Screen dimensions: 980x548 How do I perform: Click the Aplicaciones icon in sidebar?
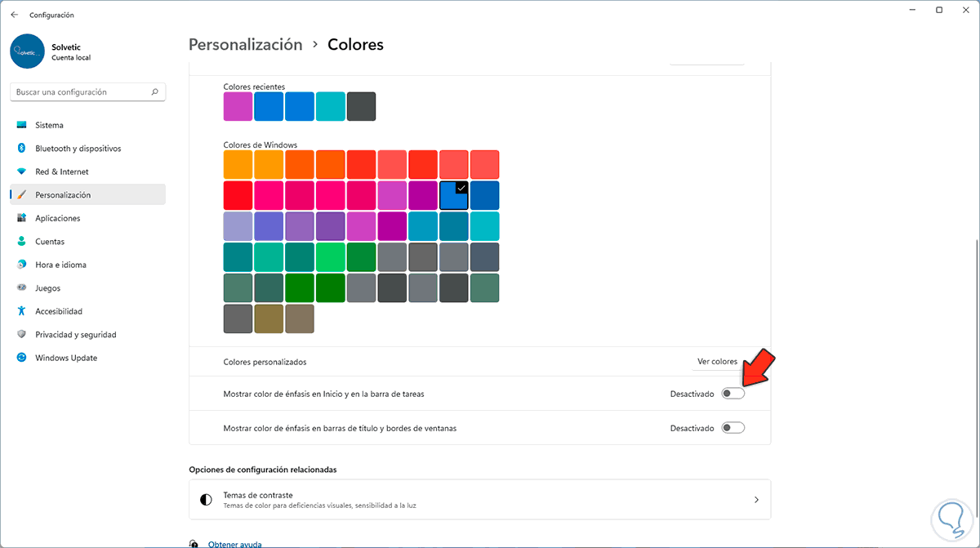pyautogui.click(x=21, y=218)
